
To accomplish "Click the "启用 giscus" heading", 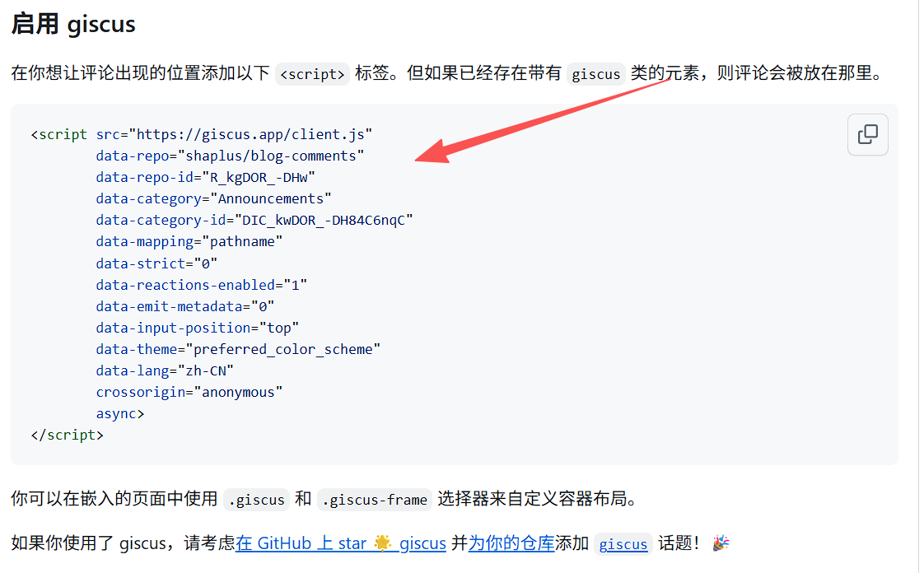I will tap(73, 24).
